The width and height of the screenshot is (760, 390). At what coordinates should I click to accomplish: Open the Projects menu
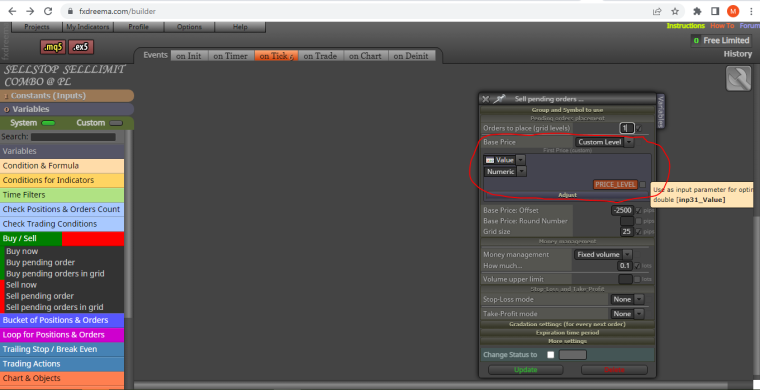coord(36,27)
